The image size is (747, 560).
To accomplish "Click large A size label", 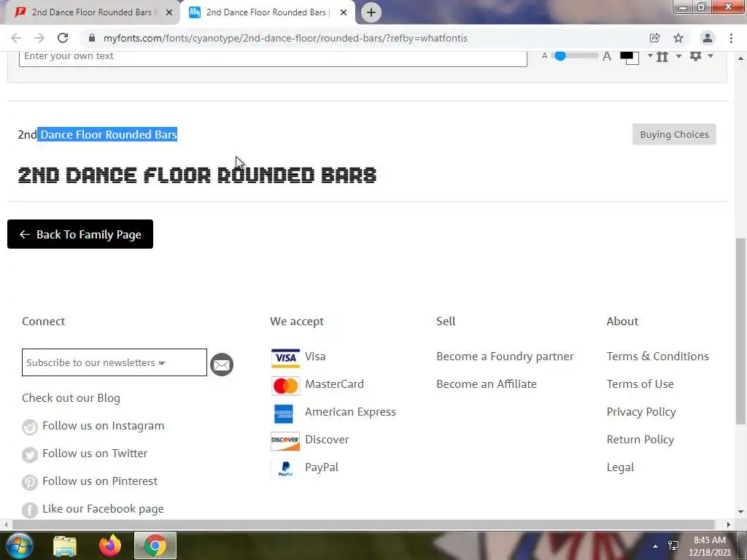I will coord(606,57).
